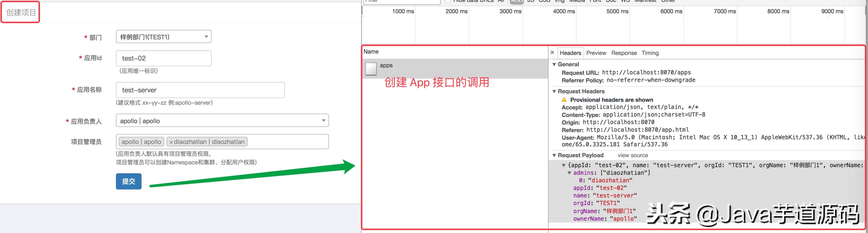Collapse the admins array in Request Payload
Screen dimensions: 868x233
569,172
